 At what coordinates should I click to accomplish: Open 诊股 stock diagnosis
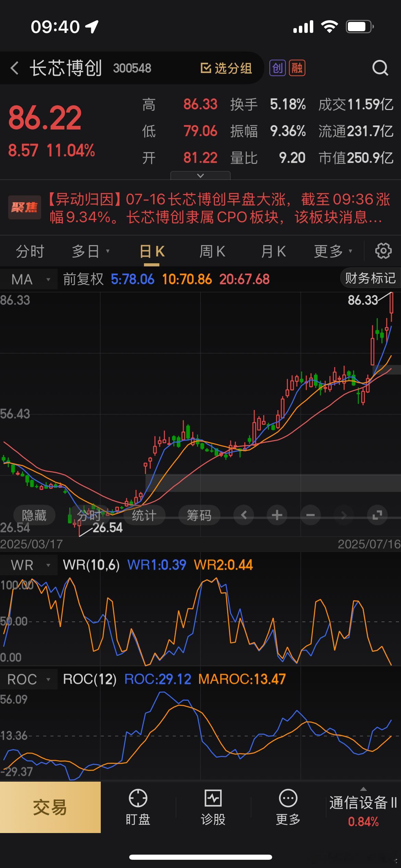click(x=213, y=807)
